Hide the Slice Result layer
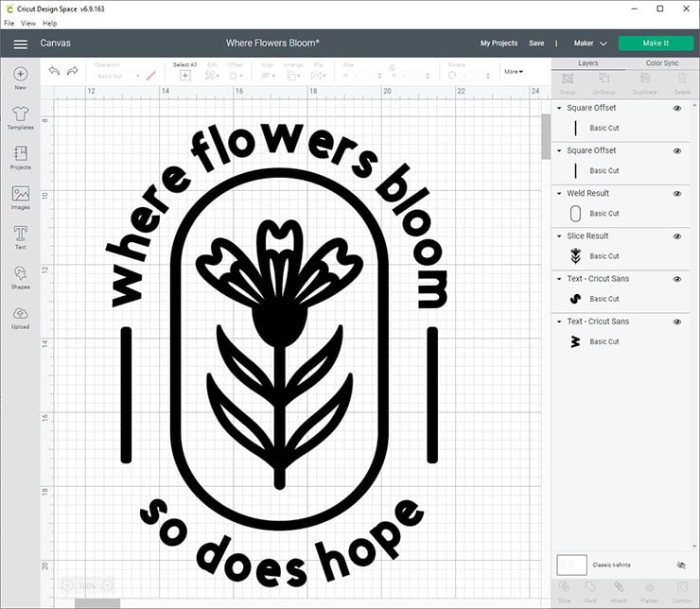This screenshot has height=609, width=700. click(x=676, y=236)
